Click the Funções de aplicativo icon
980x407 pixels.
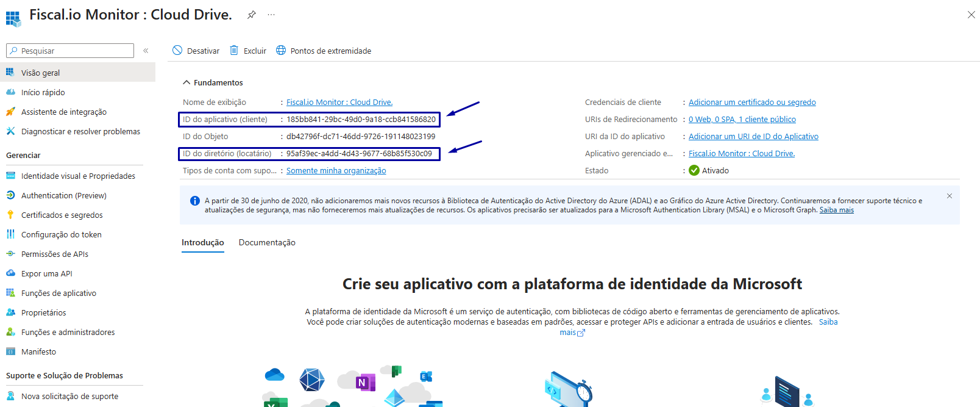10,293
